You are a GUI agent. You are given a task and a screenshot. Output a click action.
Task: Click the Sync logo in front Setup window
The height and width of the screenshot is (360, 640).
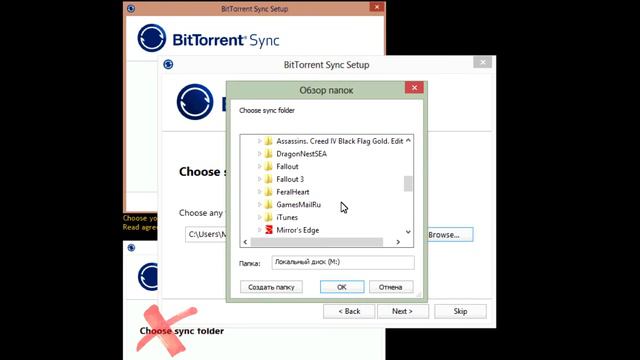point(195,102)
